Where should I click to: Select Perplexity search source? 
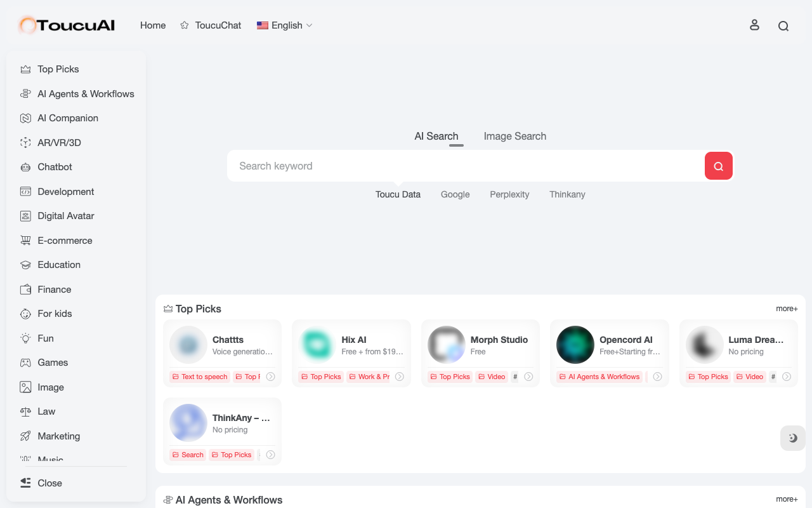click(509, 194)
